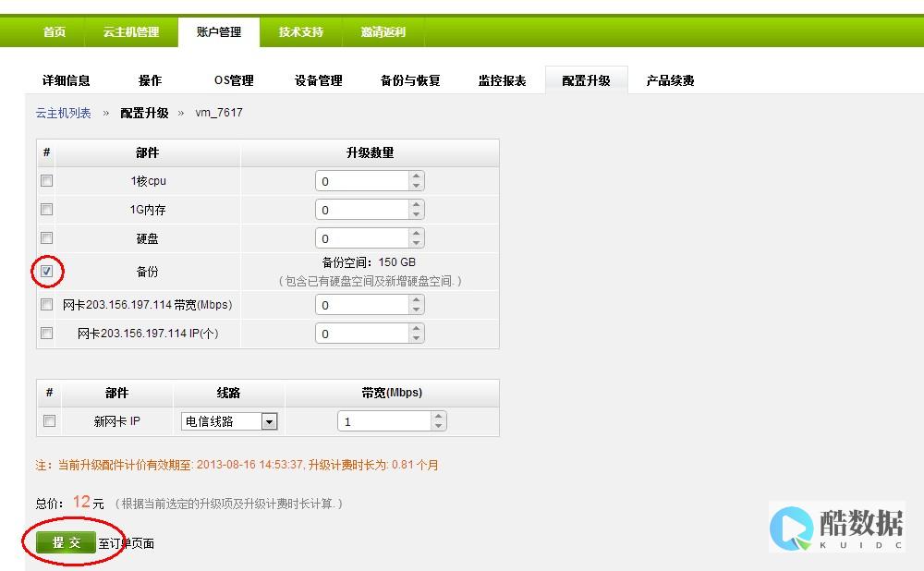Switch to the OS管理 tab
Screen dimensions: 924x571
pyautogui.click(x=234, y=80)
